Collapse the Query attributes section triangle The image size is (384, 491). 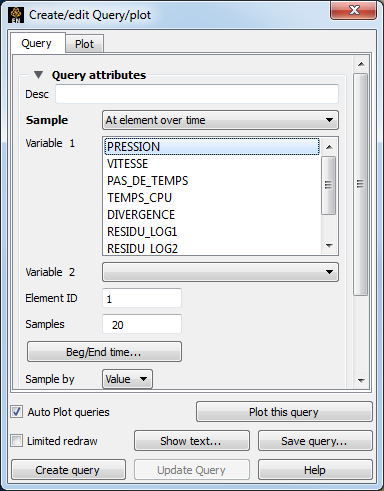point(38,75)
